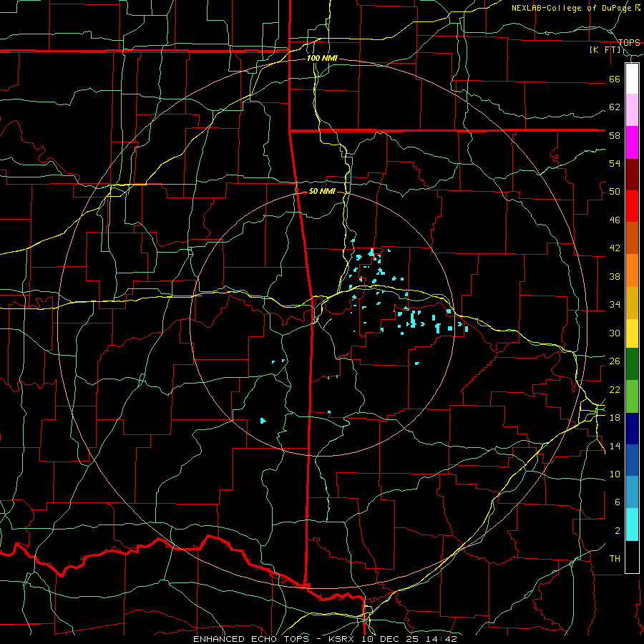Click the '[K FT]' units label

pos(605,50)
